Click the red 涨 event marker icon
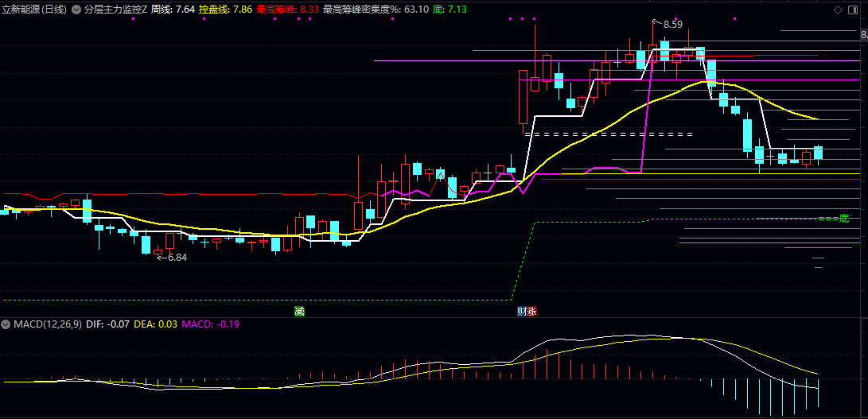 pos(531,311)
